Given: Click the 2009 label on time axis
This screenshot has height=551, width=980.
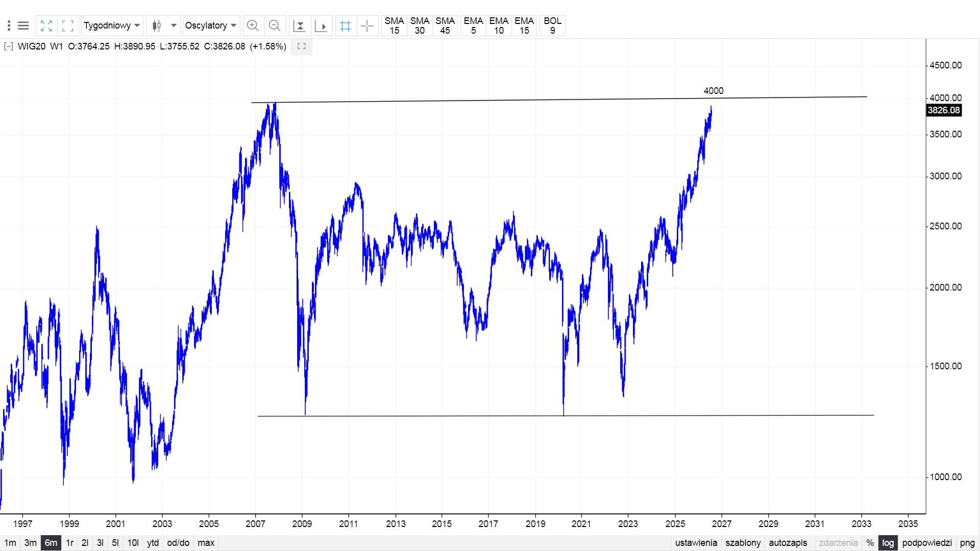Looking at the screenshot, I should click(x=302, y=524).
